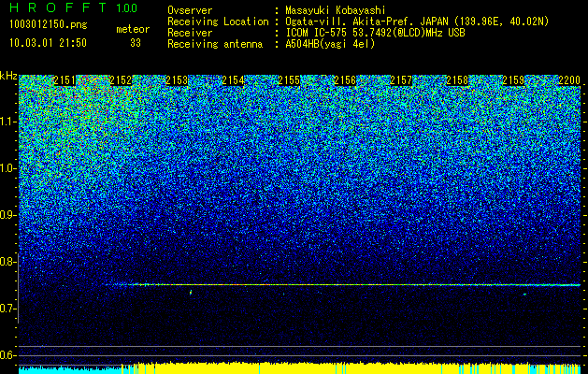
Task: Click the kHz axis unit label
Action: (x=8, y=76)
